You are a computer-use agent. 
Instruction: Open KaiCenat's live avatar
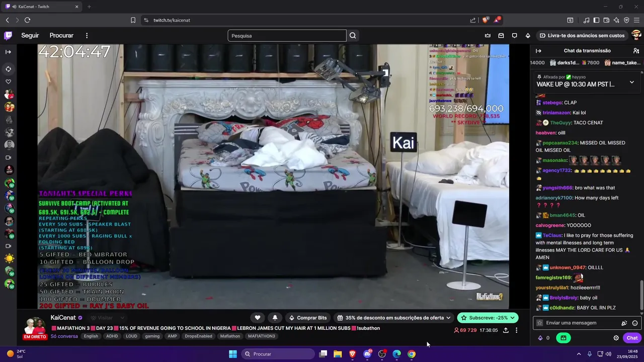point(35,326)
